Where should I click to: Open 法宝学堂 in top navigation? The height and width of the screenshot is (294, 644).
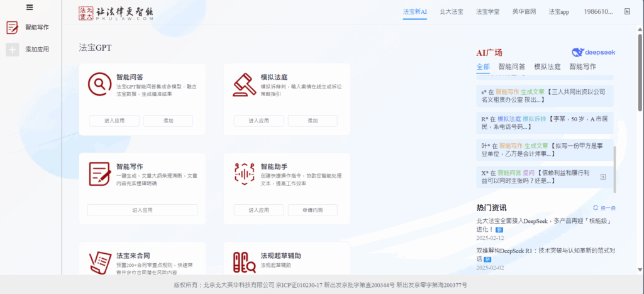point(487,11)
